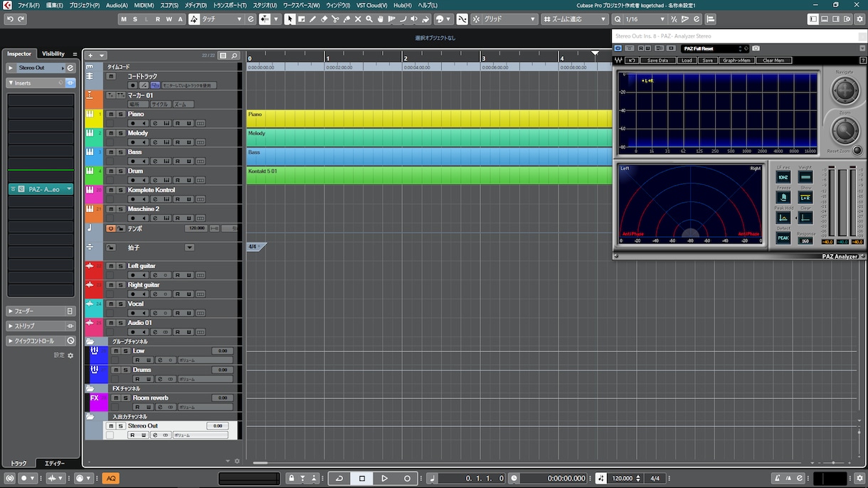Solo the Melody track
The width and height of the screenshot is (868, 488).
pos(120,133)
